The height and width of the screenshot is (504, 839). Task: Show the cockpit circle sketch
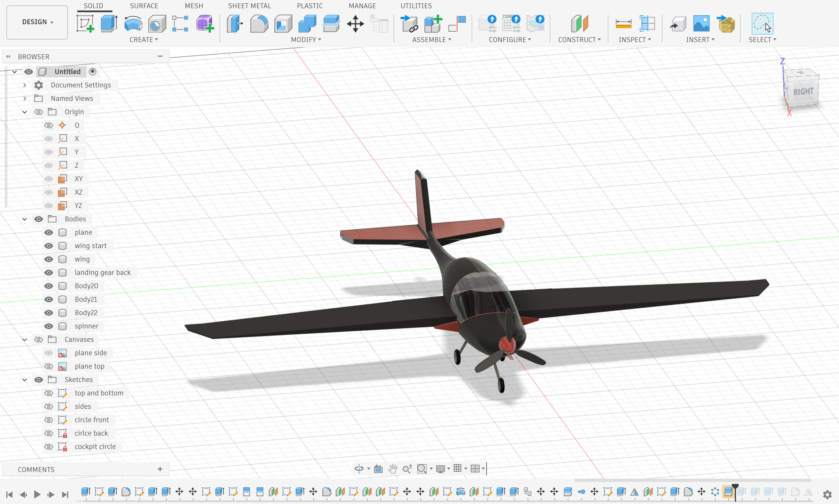(49, 447)
